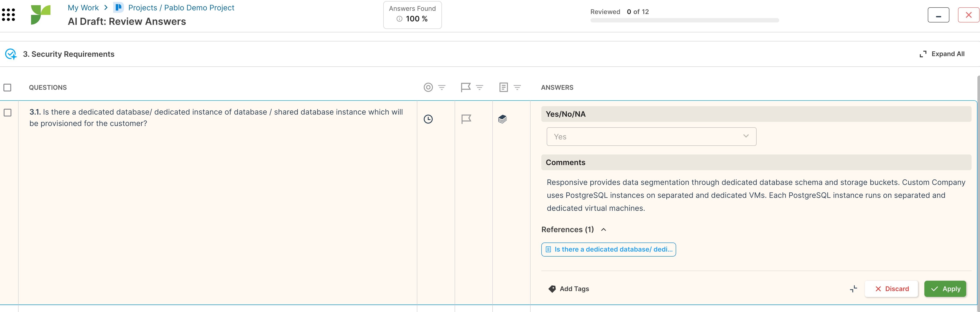
Task: Collapse the References (1) section
Action: pyautogui.click(x=604, y=229)
